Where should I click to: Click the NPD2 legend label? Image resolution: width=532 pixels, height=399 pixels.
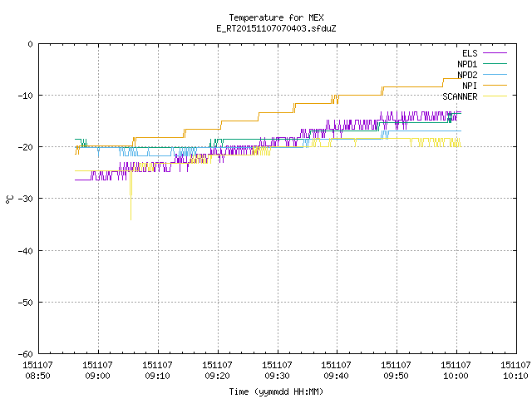(467, 75)
